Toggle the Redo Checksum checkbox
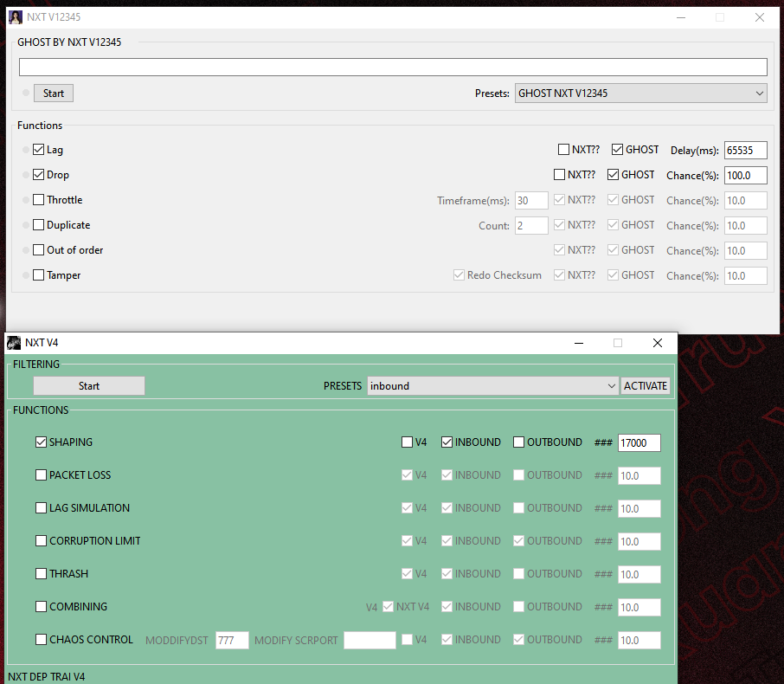 coord(459,274)
